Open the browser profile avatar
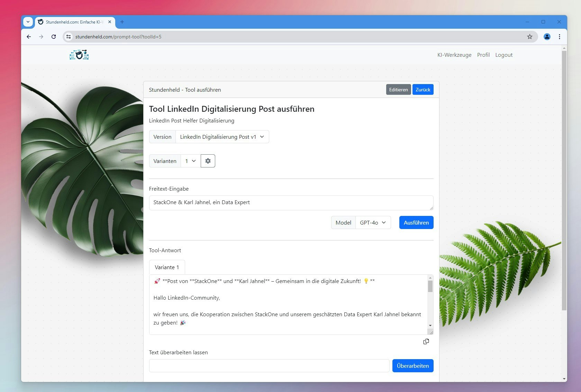This screenshot has width=581, height=392. click(547, 37)
